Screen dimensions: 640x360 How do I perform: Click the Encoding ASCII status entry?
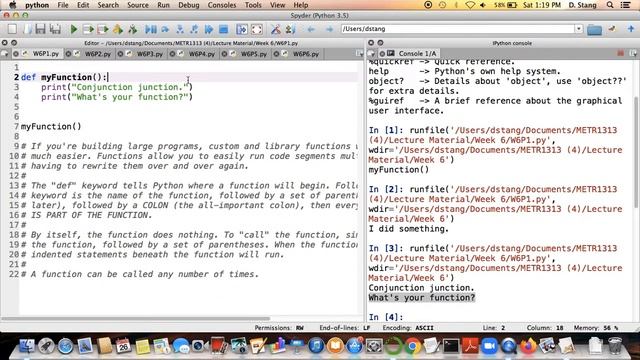[x=408, y=327]
